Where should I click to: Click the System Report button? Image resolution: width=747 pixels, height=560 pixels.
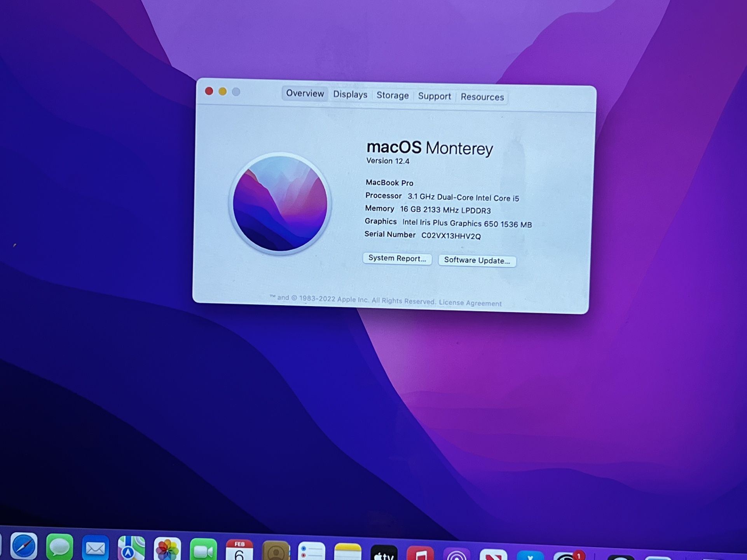[397, 259]
